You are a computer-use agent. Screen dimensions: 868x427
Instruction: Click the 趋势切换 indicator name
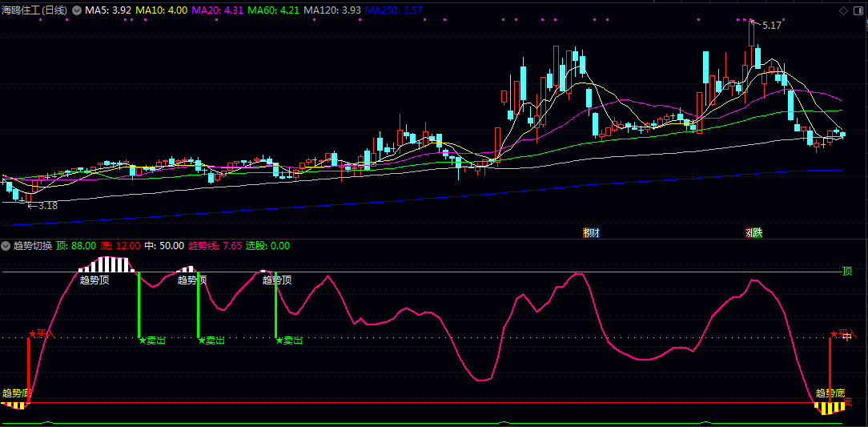point(33,246)
